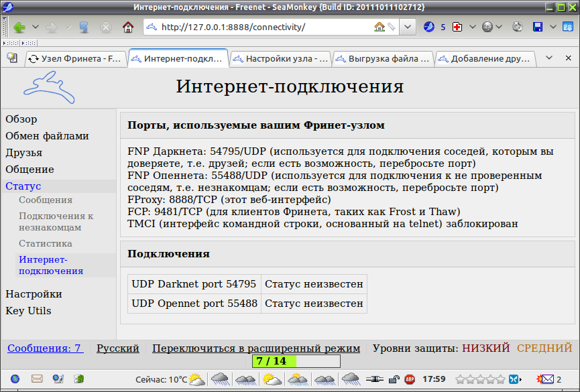580x392 pixels.
Task: Click the house icon inside the address bar
Action: tap(379, 27)
